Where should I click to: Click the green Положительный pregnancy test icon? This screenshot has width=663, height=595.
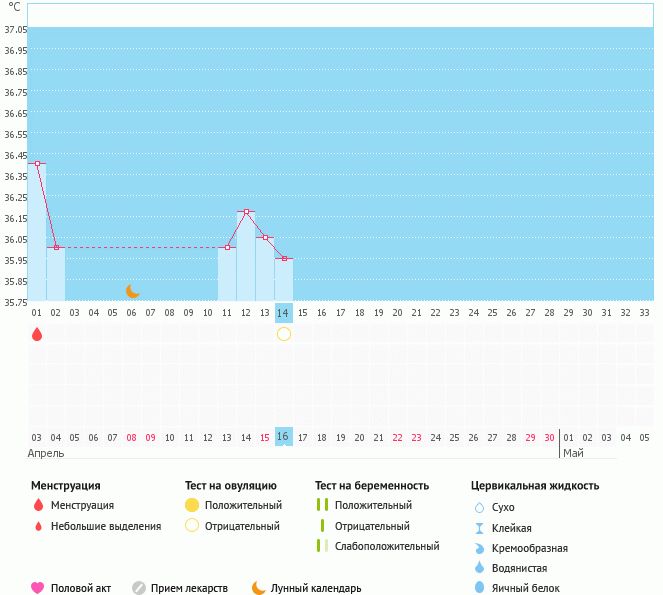click(x=322, y=505)
